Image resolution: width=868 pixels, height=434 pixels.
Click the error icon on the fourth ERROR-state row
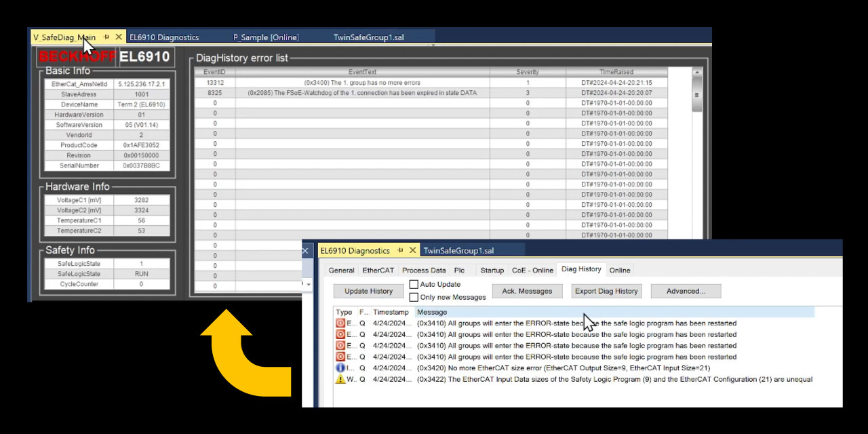(x=340, y=357)
